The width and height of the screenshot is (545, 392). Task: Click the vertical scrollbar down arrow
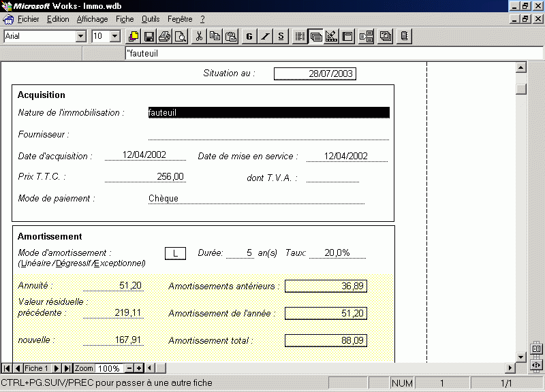pos(520,357)
